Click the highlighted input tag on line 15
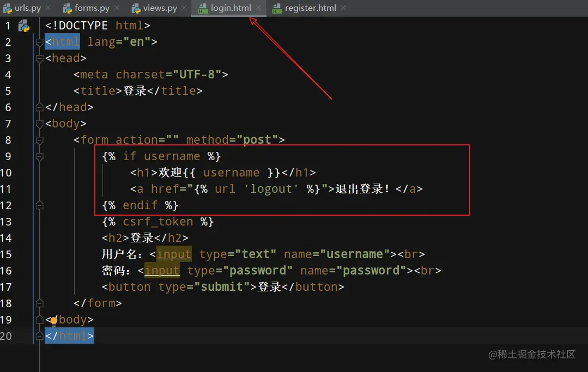588x372 pixels. click(174, 254)
